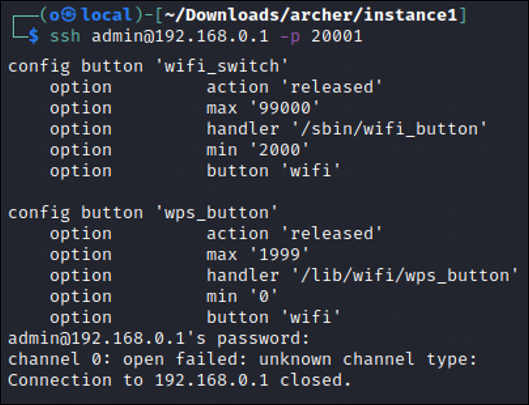This screenshot has height=405, width=529.
Task: Click the -p flag in the command
Action: [290, 36]
